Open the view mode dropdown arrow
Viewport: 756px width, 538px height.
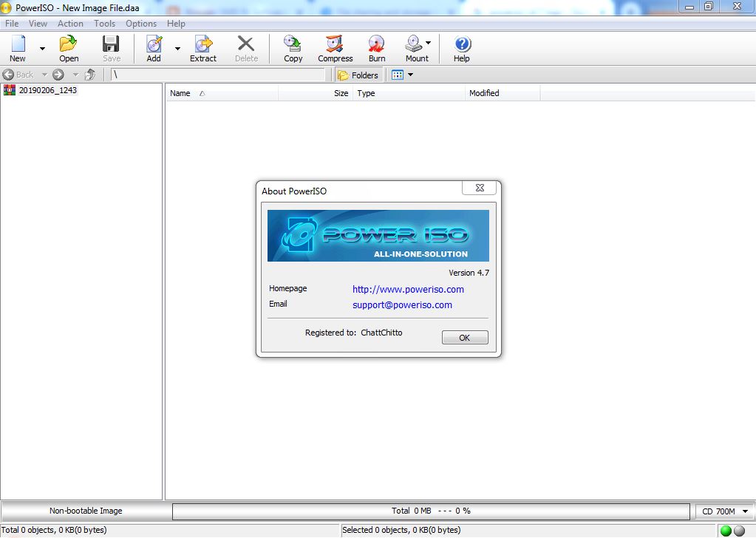410,75
